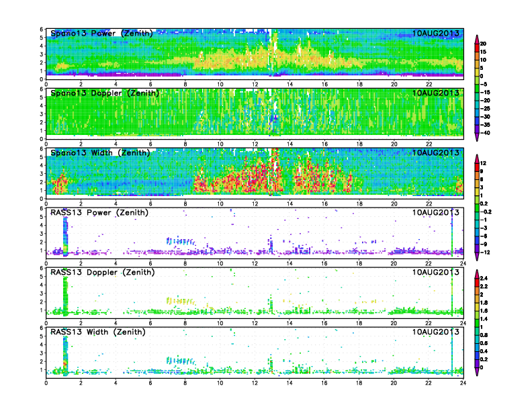This screenshot has height=411, width=532.
Task: Click the "Spano13 Power (Zenith)" panel title
Action: click(x=101, y=33)
